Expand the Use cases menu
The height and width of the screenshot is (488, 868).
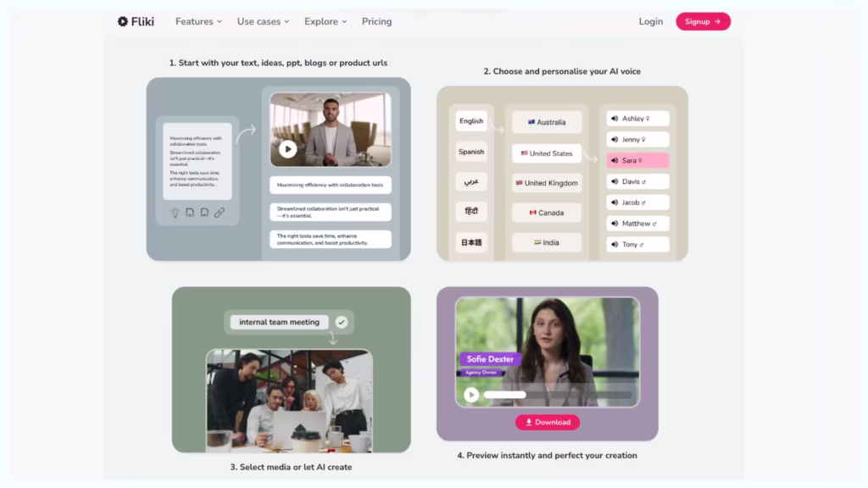pyautogui.click(x=263, y=21)
